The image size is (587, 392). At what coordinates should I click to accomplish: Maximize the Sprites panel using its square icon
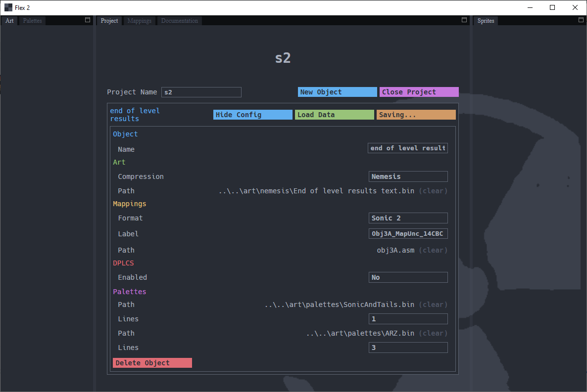pos(581,20)
